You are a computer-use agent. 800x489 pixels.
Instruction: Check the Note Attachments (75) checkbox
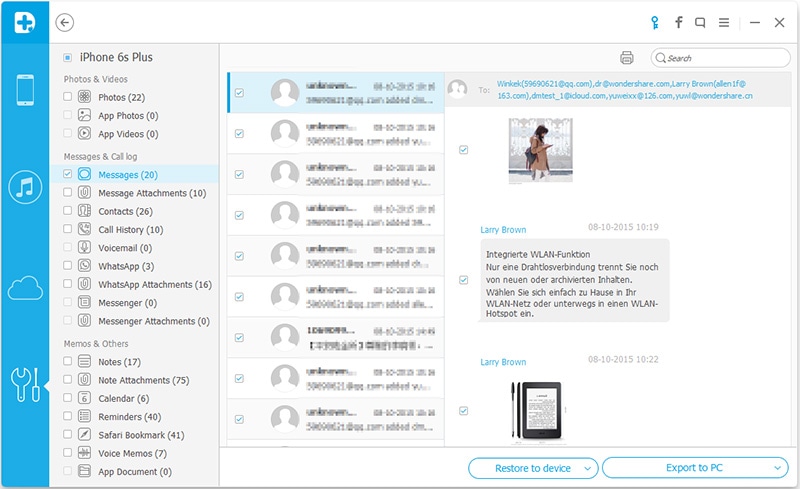coord(67,379)
